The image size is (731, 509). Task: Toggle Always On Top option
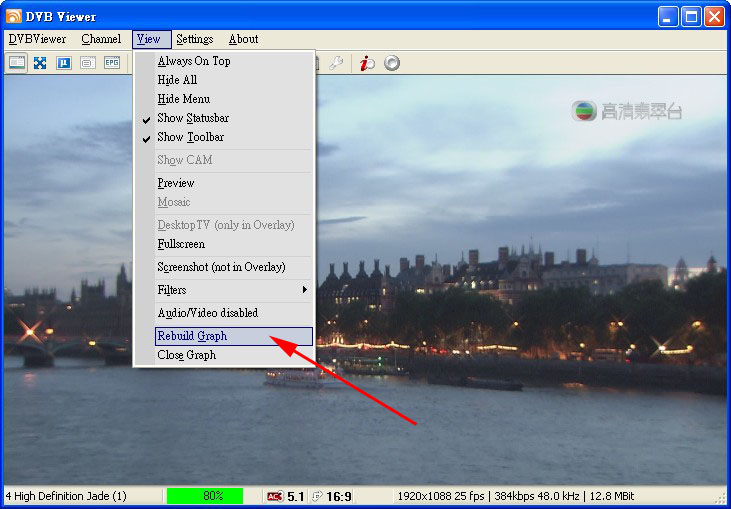pos(193,61)
